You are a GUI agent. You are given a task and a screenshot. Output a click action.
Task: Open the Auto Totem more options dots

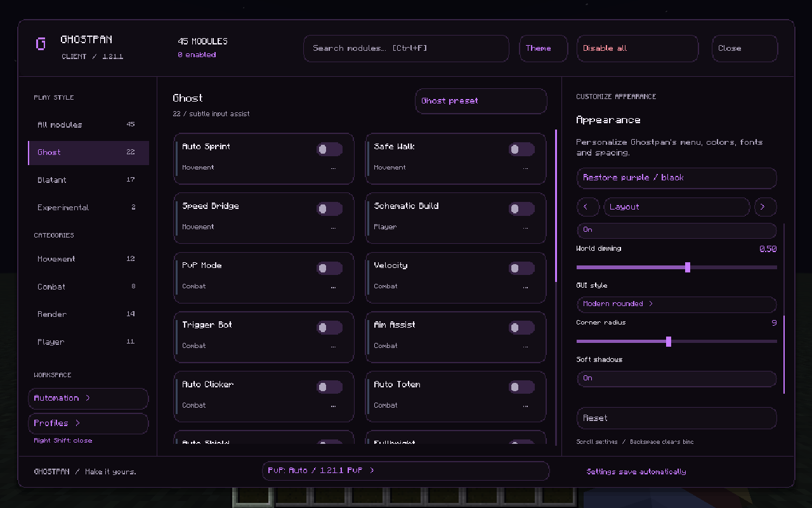point(525,406)
